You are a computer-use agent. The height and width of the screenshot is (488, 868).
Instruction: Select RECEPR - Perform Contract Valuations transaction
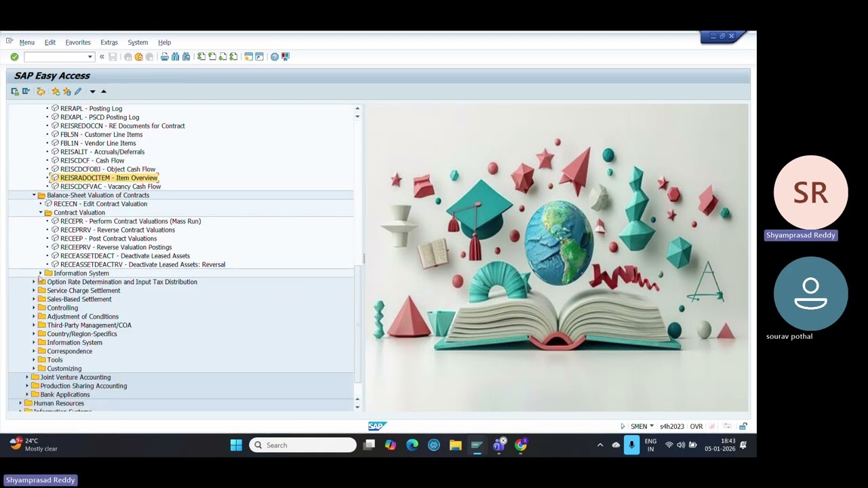(130, 221)
